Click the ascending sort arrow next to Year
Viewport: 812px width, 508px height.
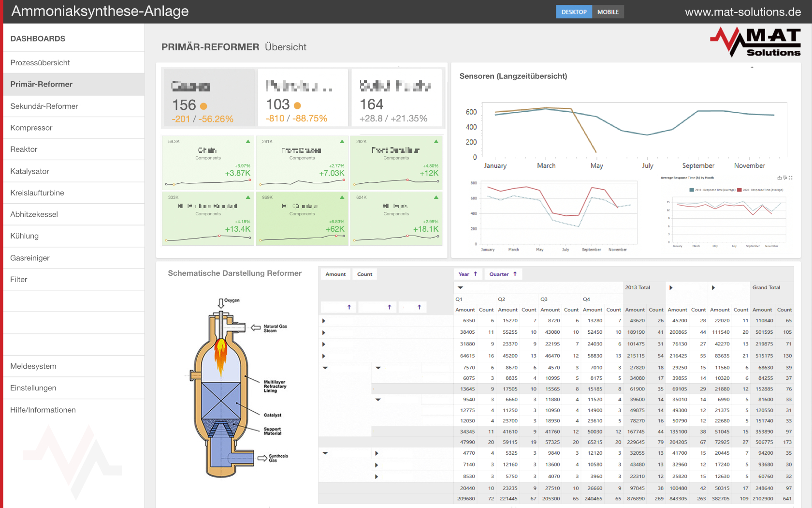pyautogui.click(x=477, y=274)
